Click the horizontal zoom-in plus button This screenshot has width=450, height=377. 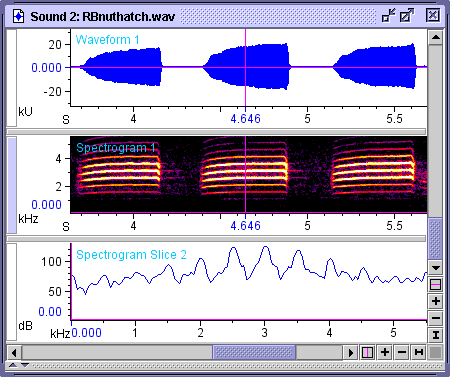coord(385,352)
